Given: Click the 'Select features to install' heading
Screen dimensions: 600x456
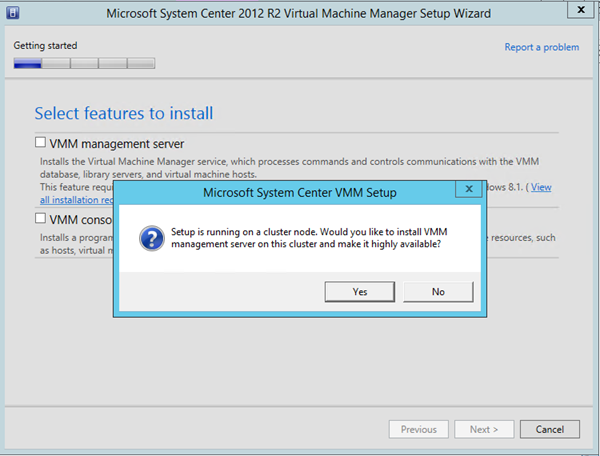Looking at the screenshot, I should coord(124,113).
